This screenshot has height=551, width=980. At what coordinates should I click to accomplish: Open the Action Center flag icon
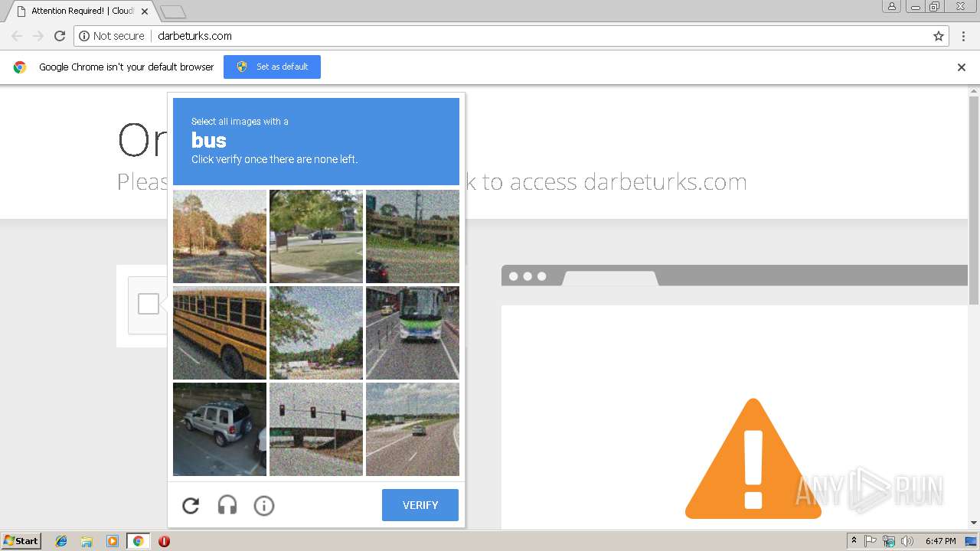point(871,541)
